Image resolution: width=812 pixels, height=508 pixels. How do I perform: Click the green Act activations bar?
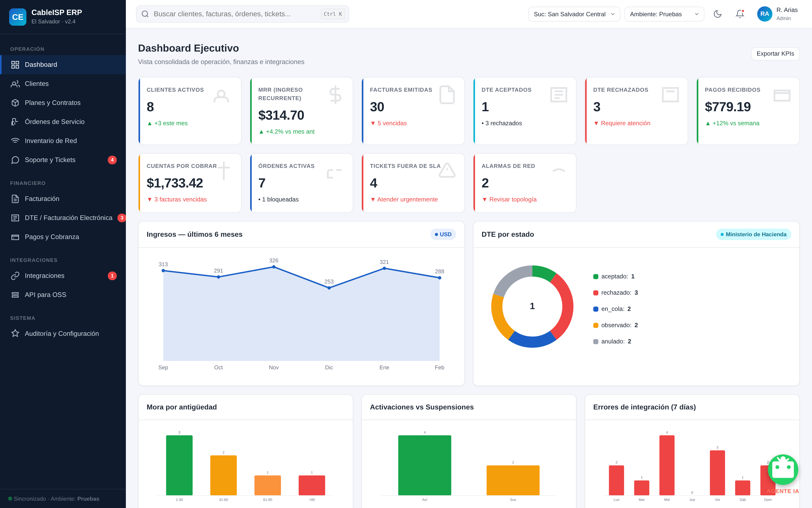[425, 465]
